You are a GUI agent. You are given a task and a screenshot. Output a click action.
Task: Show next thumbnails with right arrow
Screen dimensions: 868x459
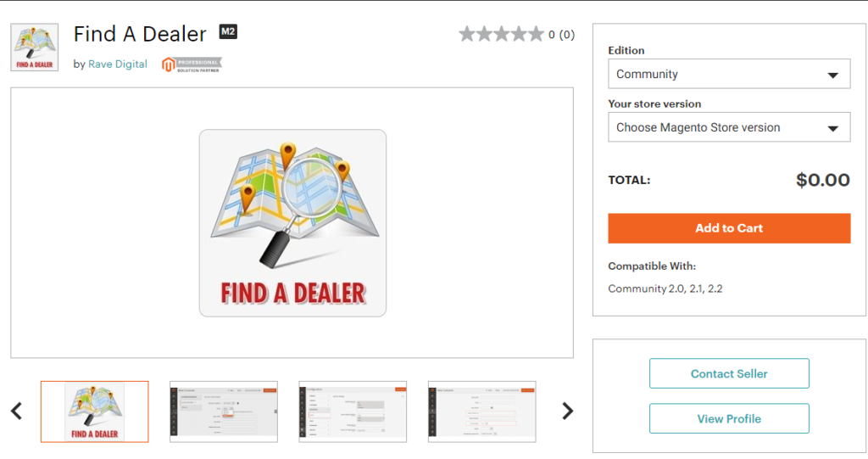568,411
